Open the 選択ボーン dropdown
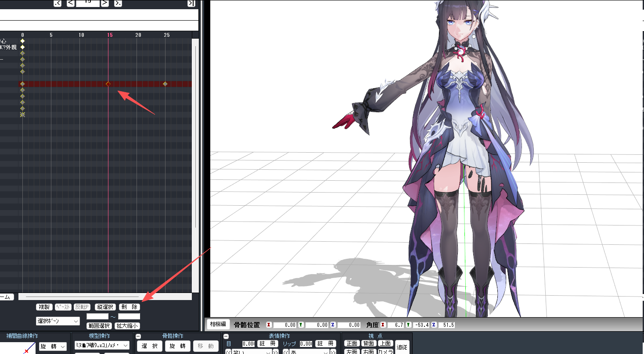This screenshot has height=354, width=644. click(x=58, y=321)
